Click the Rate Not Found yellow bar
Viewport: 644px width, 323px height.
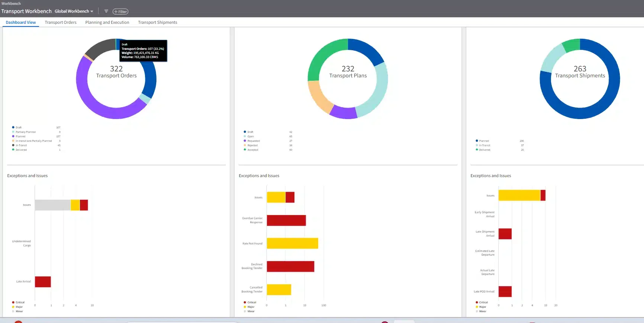tap(292, 243)
